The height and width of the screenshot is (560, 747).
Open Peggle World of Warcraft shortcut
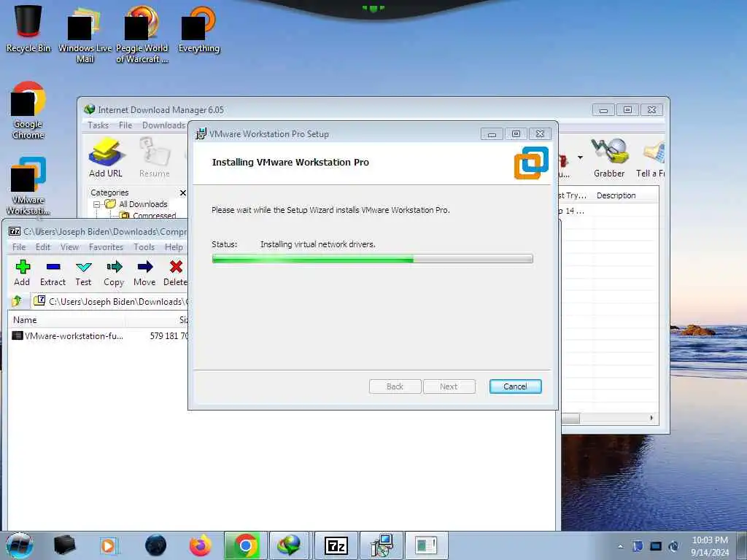click(x=142, y=34)
